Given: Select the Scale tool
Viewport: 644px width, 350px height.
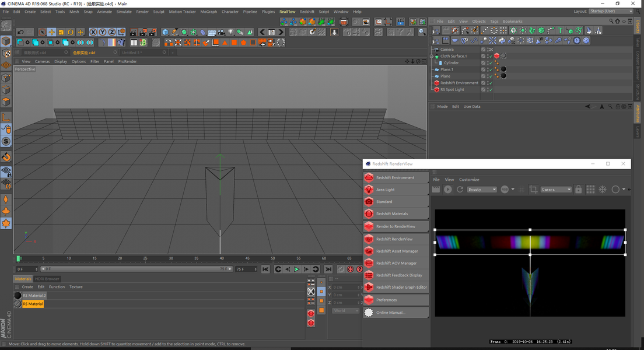Looking at the screenshot, I should 61,32.
